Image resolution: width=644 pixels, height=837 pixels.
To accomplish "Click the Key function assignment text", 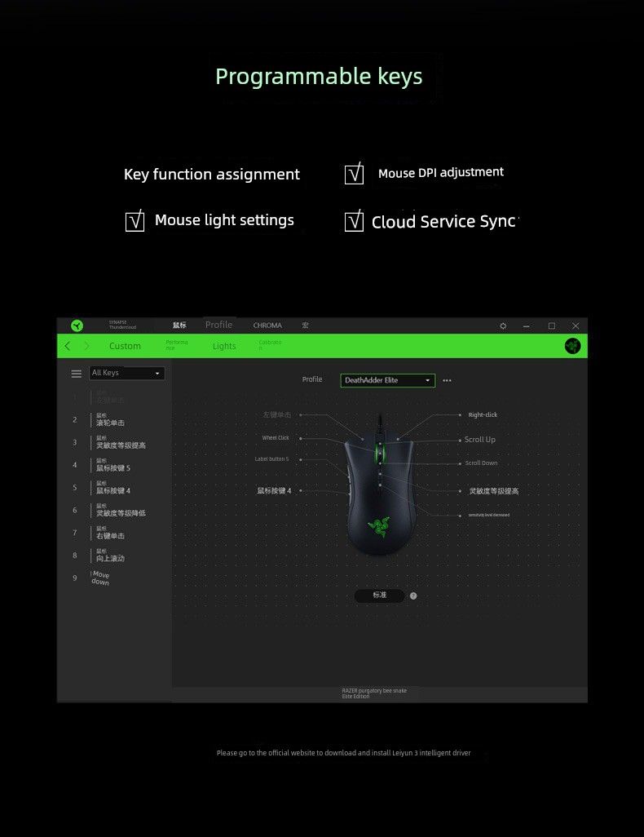I will 212,174.
